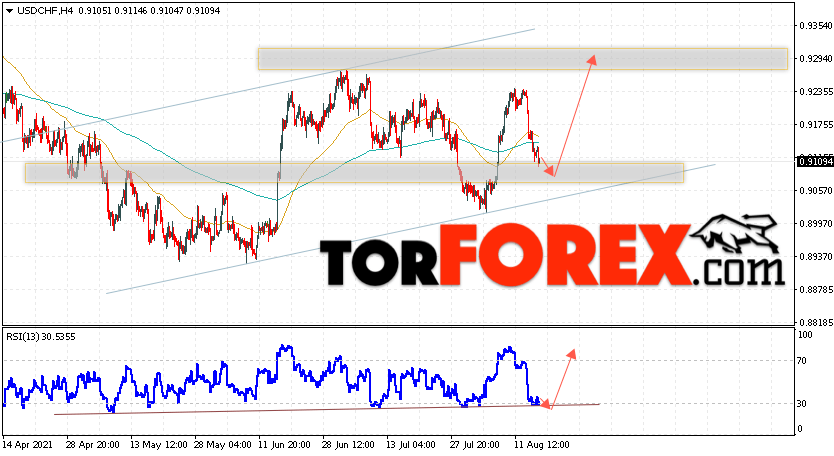
Task: Click the 28 May 04:00 date label
Action: tap(222, 445)
